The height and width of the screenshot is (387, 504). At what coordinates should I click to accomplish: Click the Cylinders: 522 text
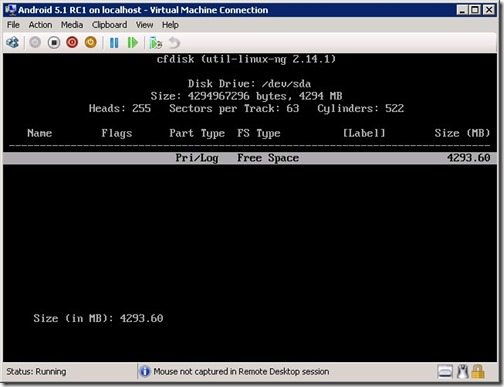pos(360,109)
